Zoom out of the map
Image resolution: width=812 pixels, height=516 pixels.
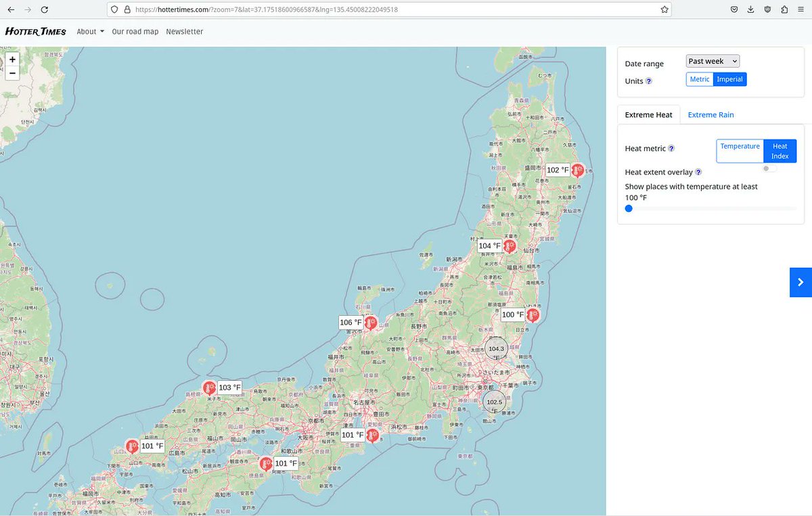[12, 72]
